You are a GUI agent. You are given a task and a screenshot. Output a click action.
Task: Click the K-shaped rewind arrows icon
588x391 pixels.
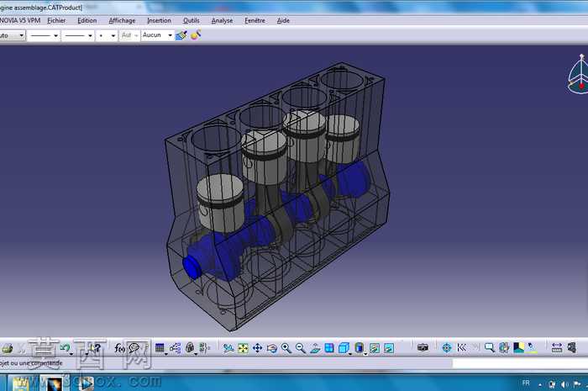(461, 348)
